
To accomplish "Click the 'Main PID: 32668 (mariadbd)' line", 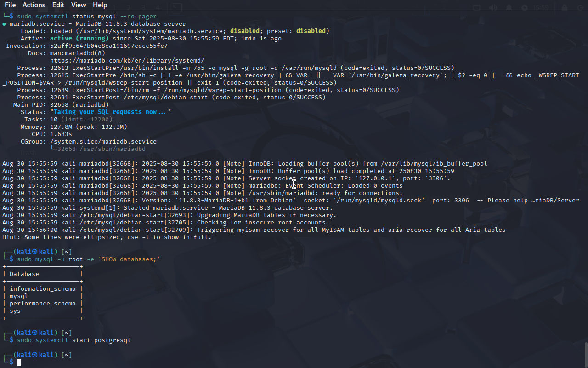I will (61, 105).
